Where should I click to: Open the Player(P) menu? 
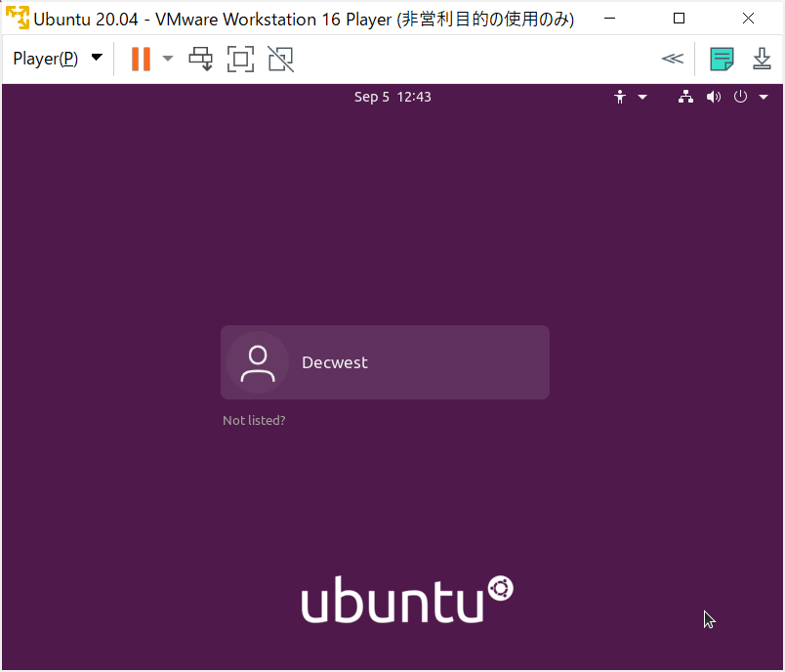(x=58, y=59)
